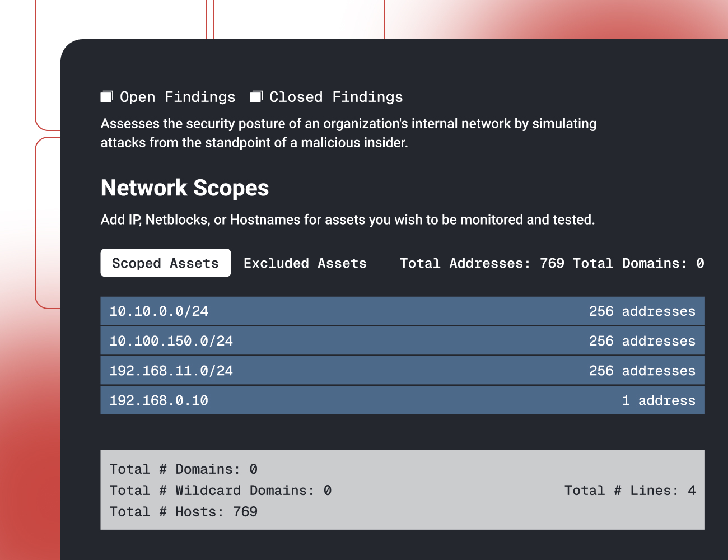The height and width of the screenshot is (560, 728).
Task: Click the '1 address' count label
Action: click(x=659, y=400)
